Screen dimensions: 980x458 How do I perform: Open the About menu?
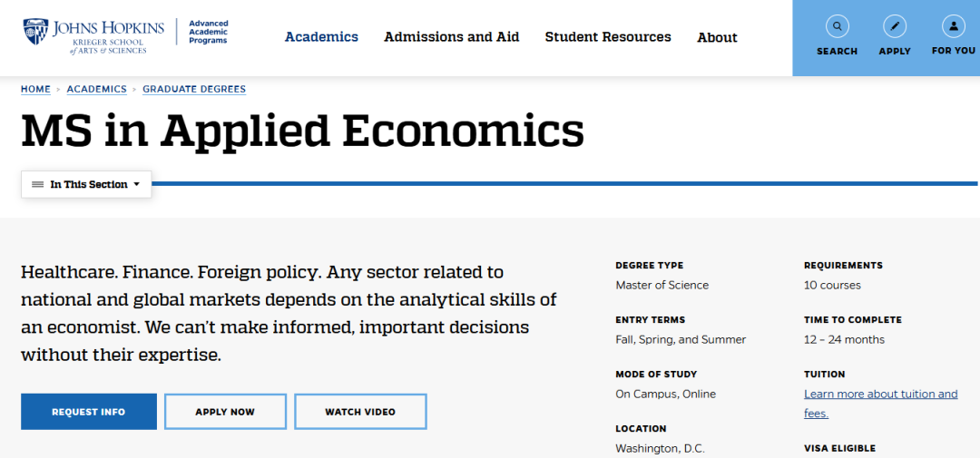point(717,37)
